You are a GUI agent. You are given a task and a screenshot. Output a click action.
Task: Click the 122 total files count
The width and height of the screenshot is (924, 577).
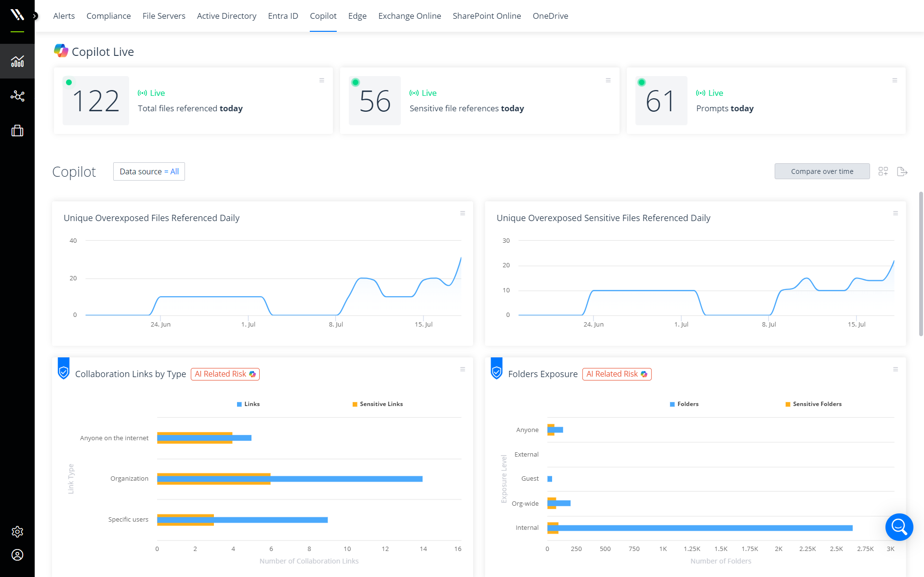(95, 101)
